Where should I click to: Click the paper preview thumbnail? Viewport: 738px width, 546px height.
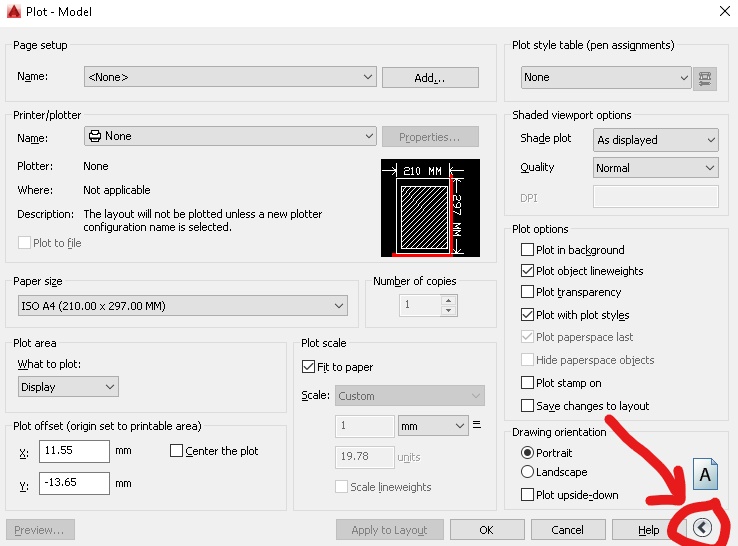pyautogui.click(x=429, y=208)
